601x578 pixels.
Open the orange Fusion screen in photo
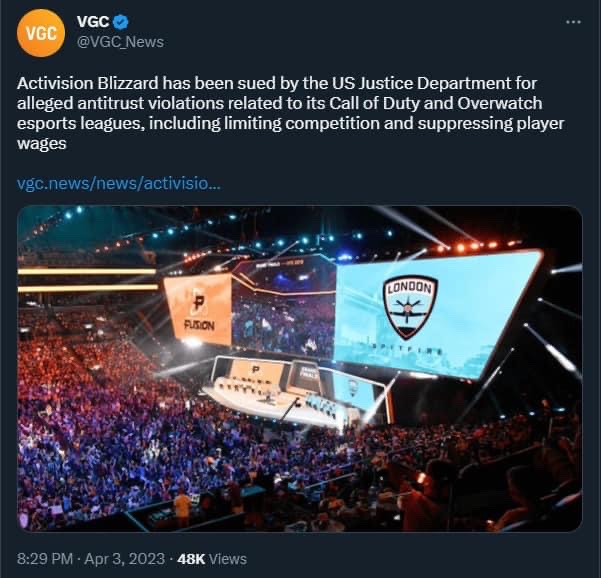(198, 310)
